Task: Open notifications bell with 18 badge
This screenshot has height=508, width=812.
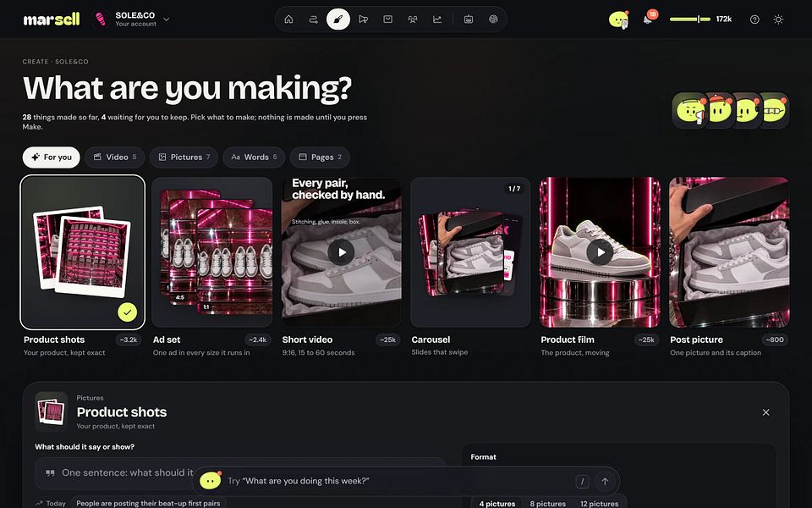Action: tap(648, 19)
